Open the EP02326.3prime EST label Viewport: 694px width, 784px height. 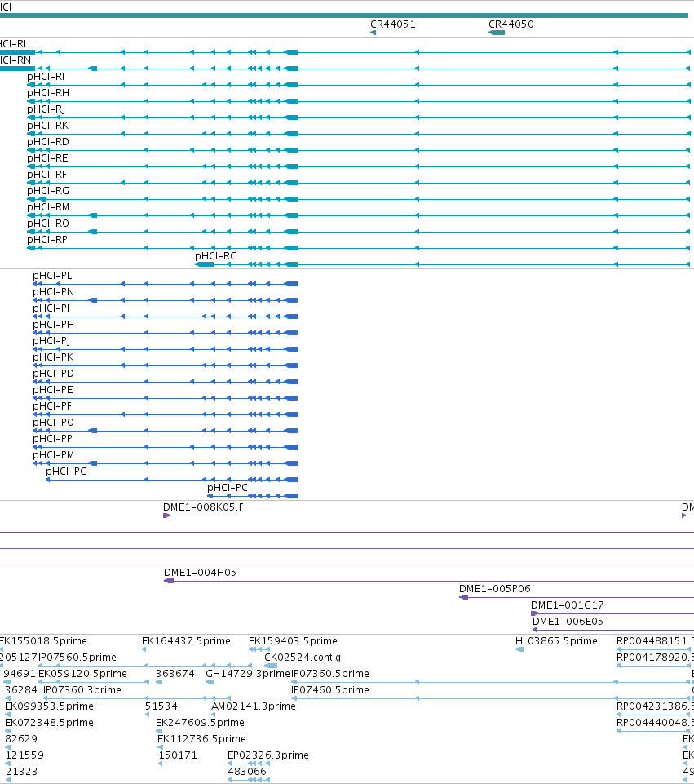pyautogui.click(x=267, y=755)
